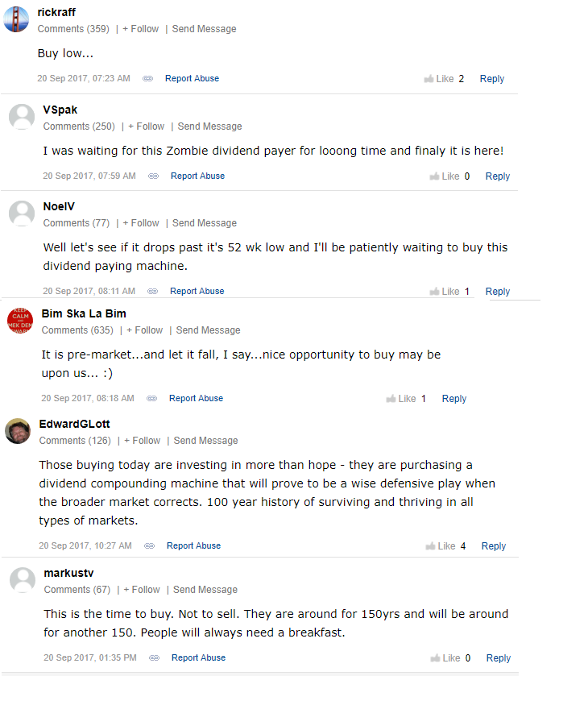View EdwardGLott's profile photo
Screen dimensions: 588x705
[18, 431]
